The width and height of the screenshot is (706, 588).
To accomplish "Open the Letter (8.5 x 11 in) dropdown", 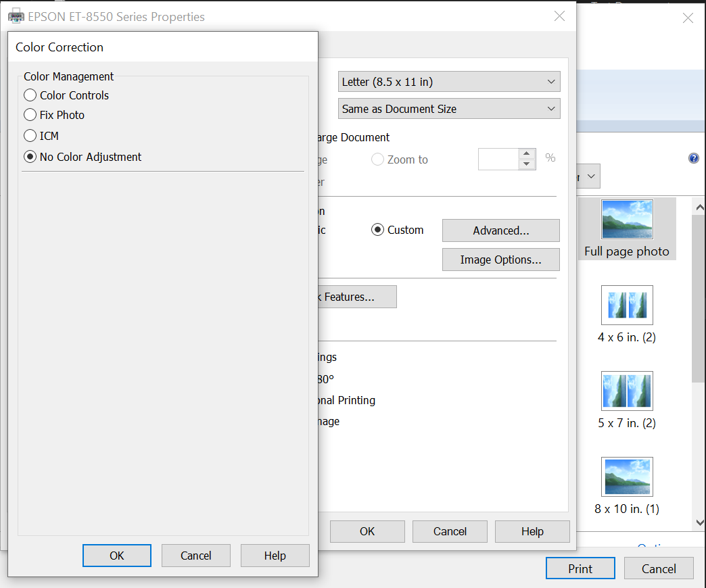I will (449, 82).
